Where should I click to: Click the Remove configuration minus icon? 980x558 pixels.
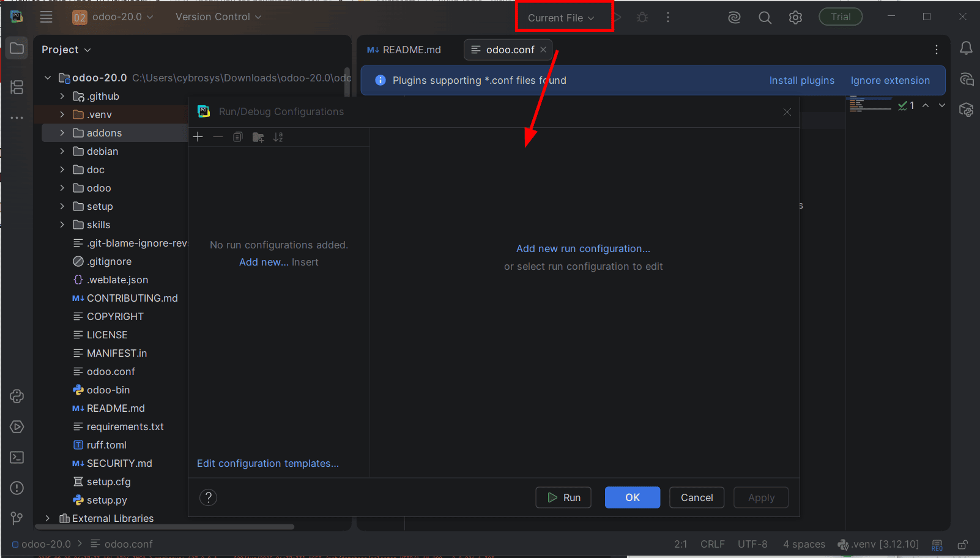pos(218,137)
